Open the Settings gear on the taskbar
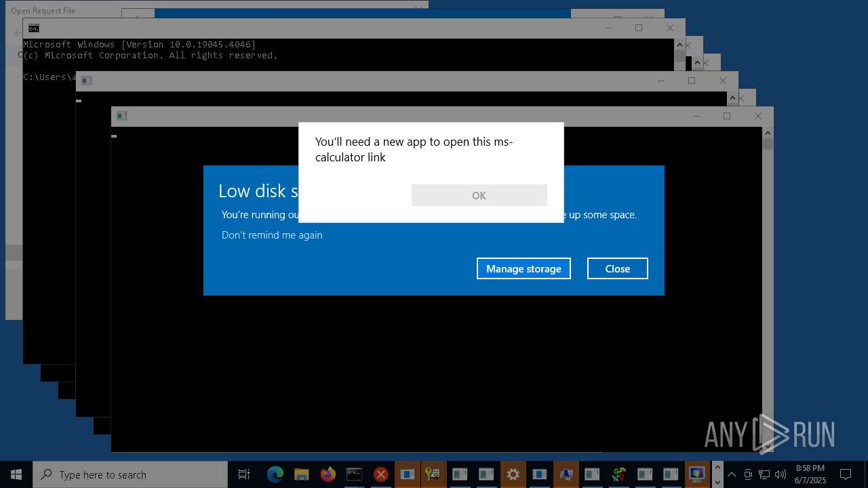Image resolution: width=868 pixels, height=488 pixels. pyautogui.click(x=513, y=474)
